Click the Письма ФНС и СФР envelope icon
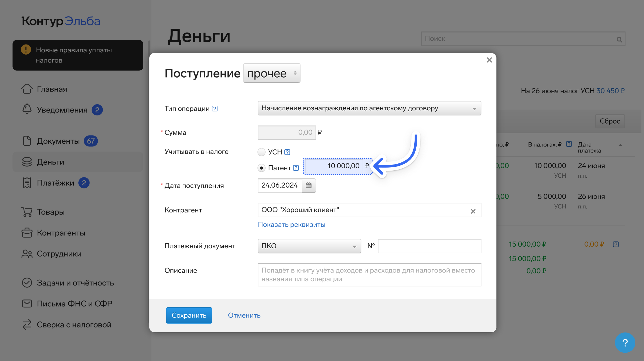Image resolution: width=644 pixels, height=361 pixels. (27, 304)
